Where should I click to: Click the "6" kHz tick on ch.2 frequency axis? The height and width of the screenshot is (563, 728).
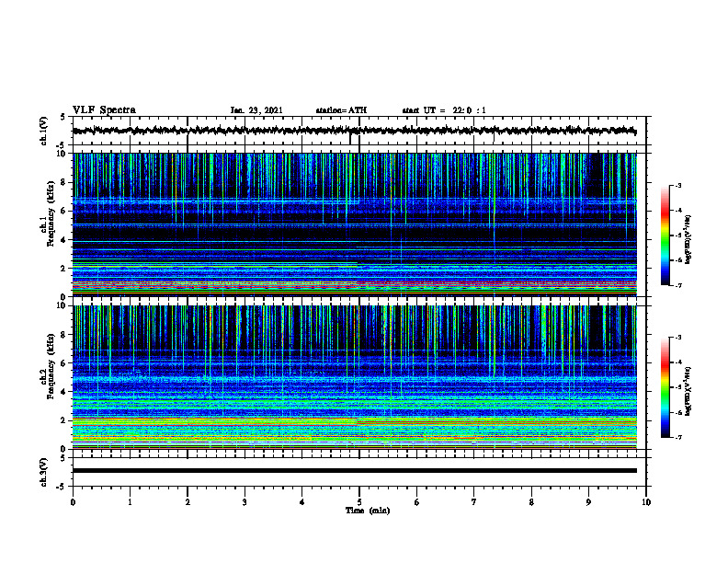pyautogui.click(x=63, y=363)
